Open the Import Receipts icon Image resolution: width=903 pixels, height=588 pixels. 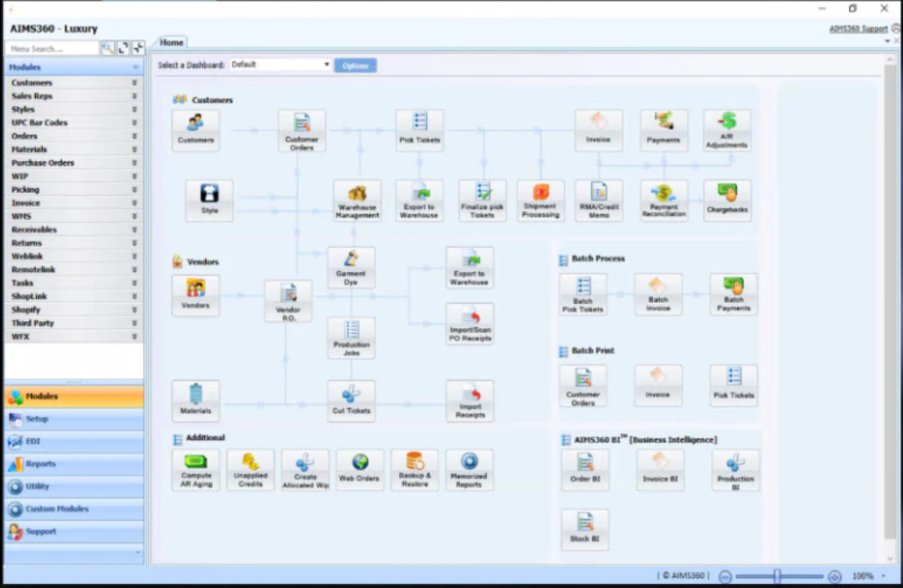470,400
